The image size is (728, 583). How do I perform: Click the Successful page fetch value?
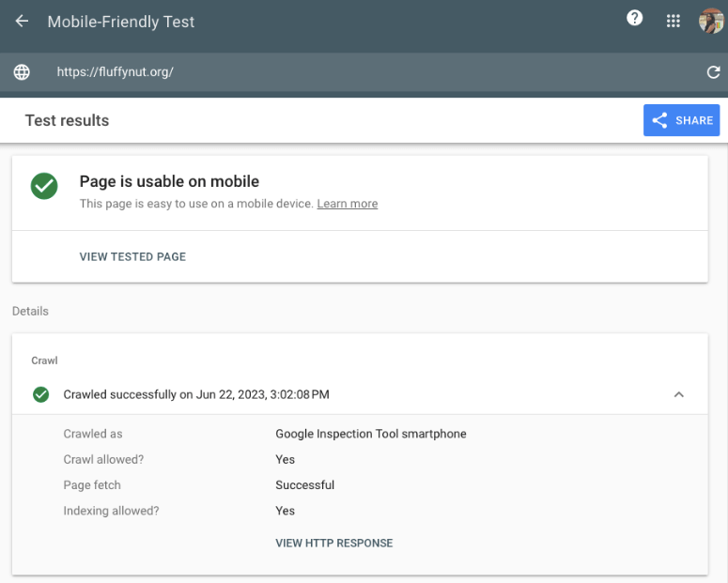click(x=304, y=485)
